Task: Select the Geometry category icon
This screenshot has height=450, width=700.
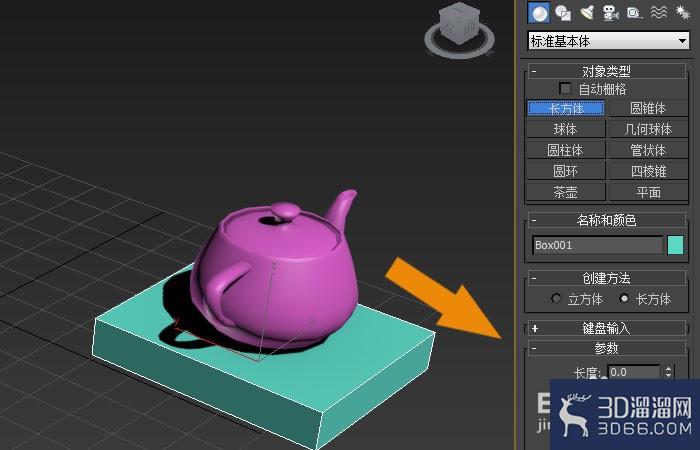Action: point(539,12)
